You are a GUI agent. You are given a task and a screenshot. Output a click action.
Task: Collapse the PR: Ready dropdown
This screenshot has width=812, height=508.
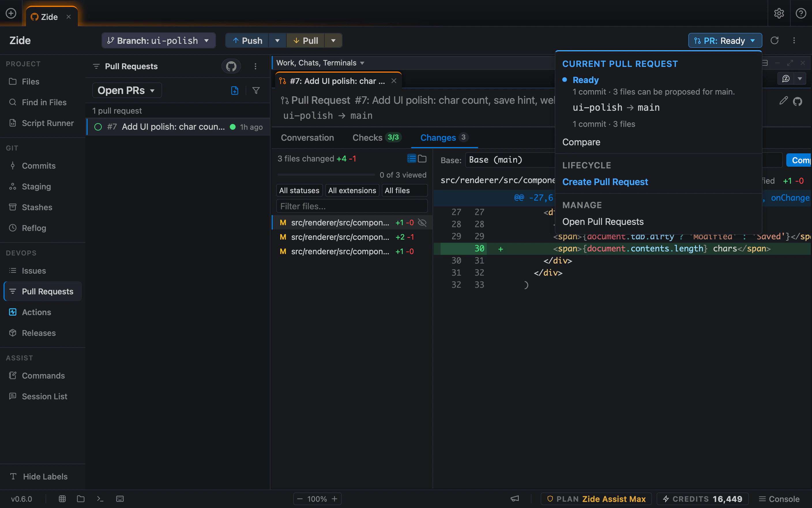click(x=725, y=41)
